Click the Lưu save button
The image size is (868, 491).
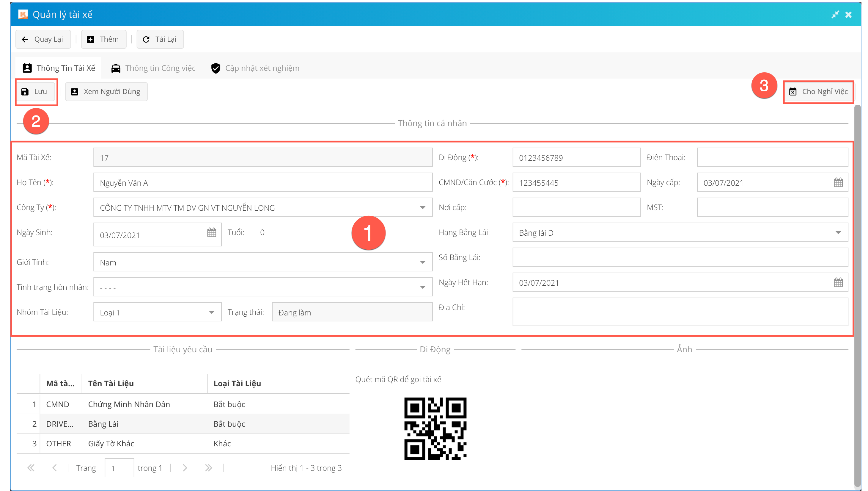tap(35, 92)
